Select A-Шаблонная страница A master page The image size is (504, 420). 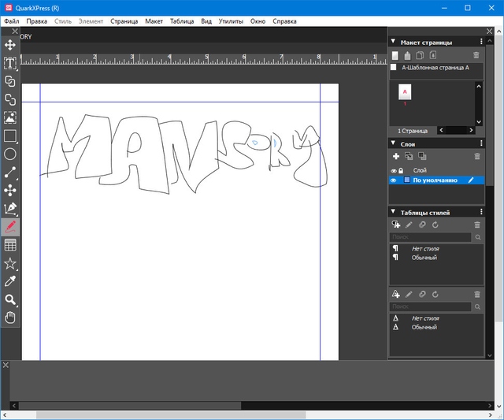[435, 68]
